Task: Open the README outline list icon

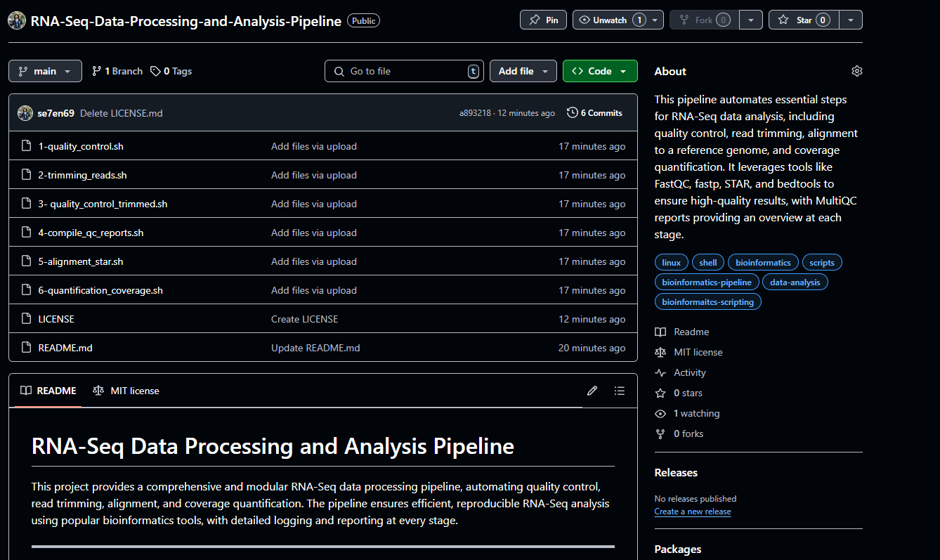Action: pyautogui.click(x=620, y=391)
